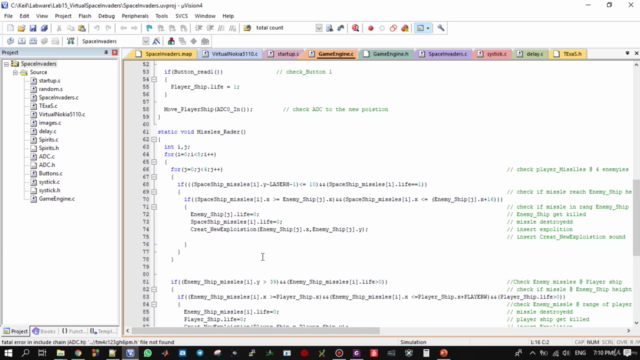Image resolution: width=640 pixels, height=360 pixels.
Task: Click the Navigate Forwards arrow icon
Action: pos(135,28)
